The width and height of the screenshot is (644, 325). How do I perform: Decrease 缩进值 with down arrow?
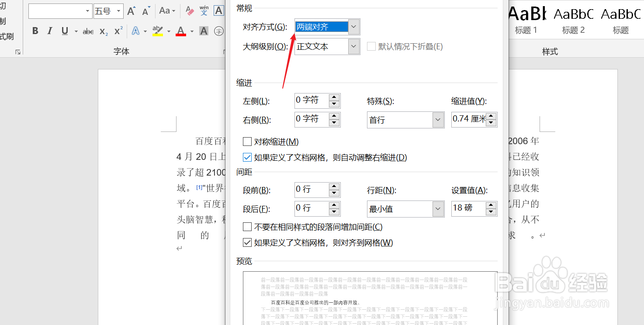coord(491,123)
